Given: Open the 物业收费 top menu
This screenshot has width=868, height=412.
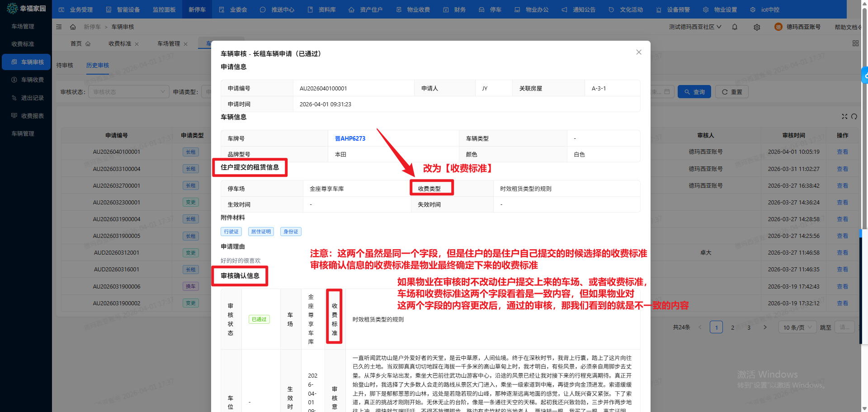Looking at the screenshot, I should pyautogui.click(x=412, y=9).
